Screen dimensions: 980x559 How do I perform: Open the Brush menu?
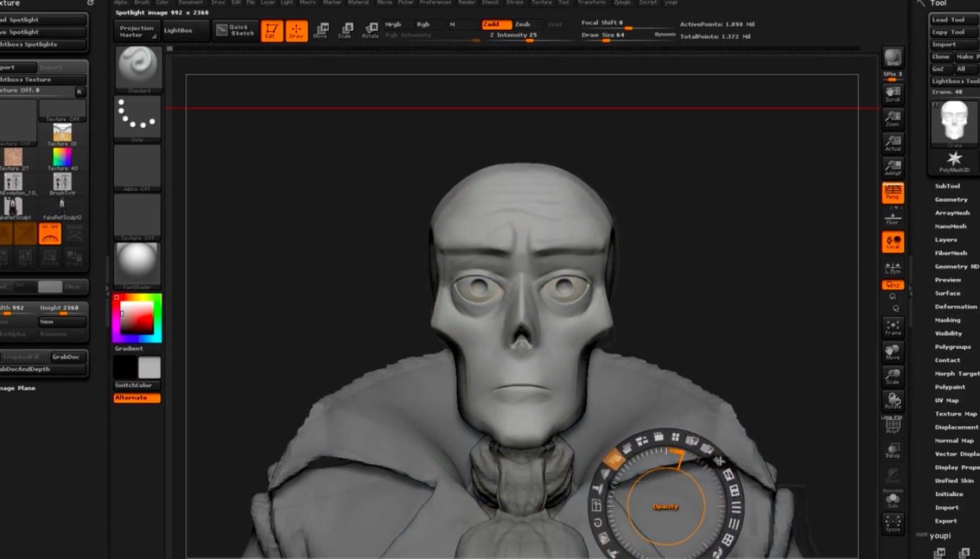pos(141,3)
